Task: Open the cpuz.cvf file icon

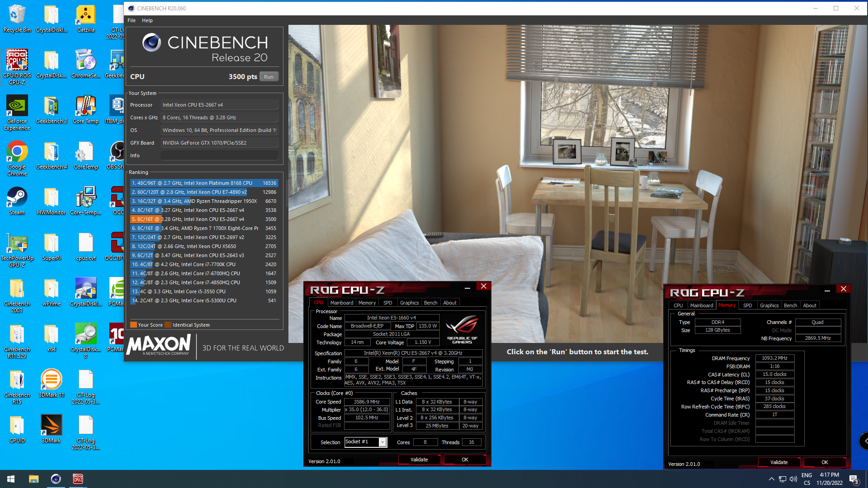Action: tap(85, 247)
